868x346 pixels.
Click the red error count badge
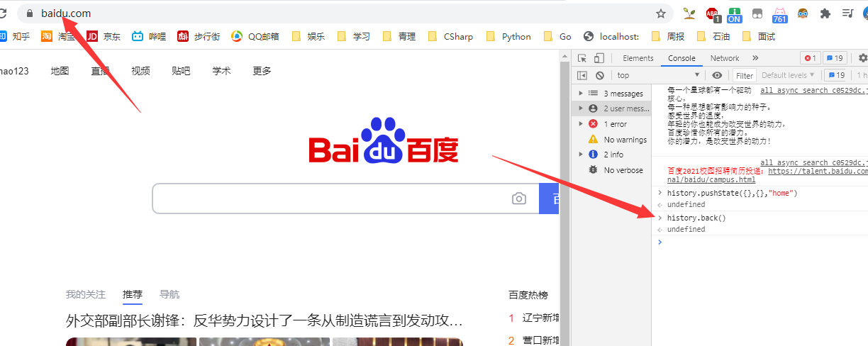[811, 58]
